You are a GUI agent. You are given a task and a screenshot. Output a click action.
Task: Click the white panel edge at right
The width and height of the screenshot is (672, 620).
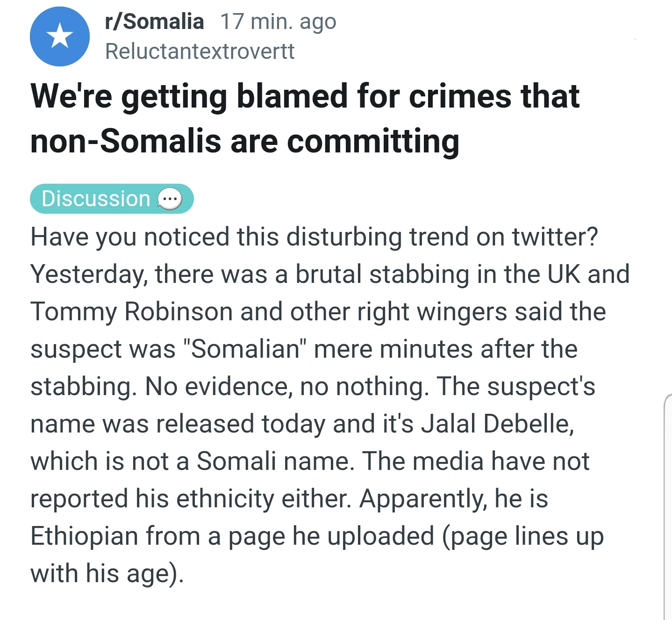(668, 507)
